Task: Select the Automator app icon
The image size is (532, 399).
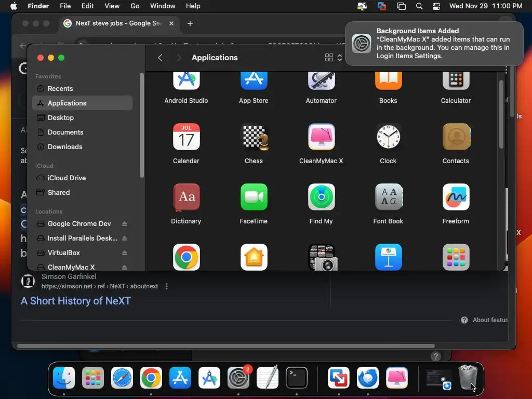Action: point(321,81)
